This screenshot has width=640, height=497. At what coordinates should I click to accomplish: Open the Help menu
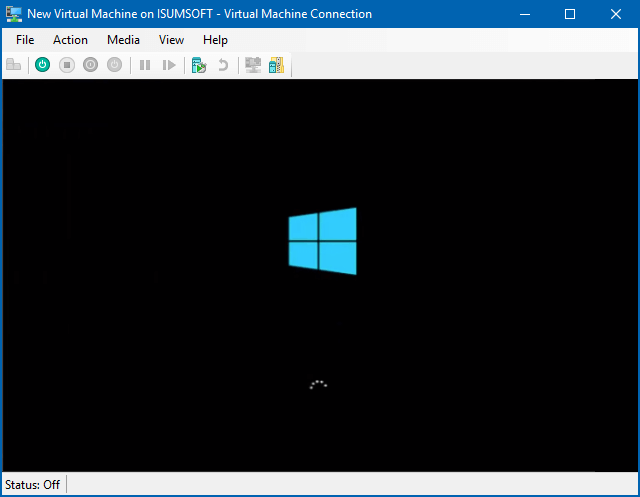pyautogui.click(x=215, y=40)
